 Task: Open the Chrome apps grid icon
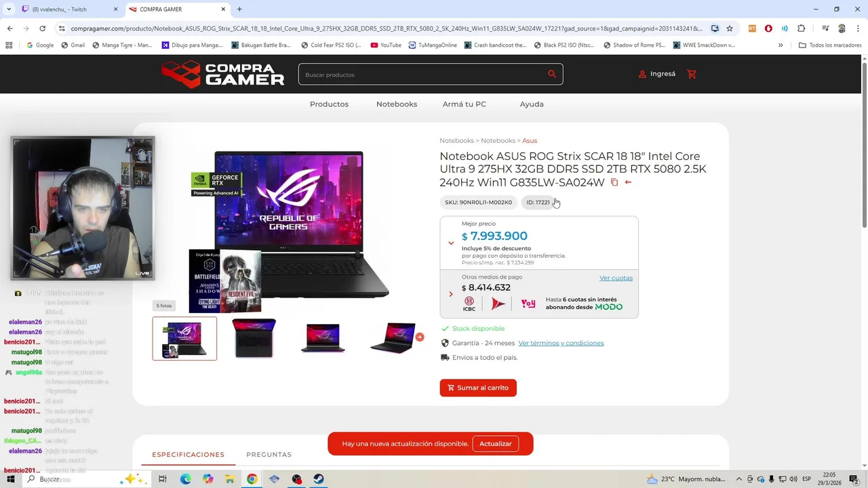(x=9, y=45)
